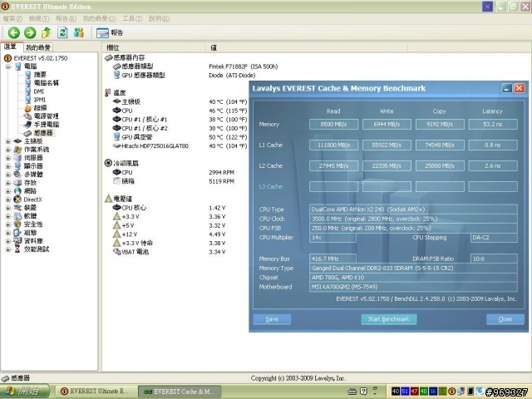Select the GPU 真空管 temperature row
The height and width of the screenshot is (399, 532).
tap(180, 137)
